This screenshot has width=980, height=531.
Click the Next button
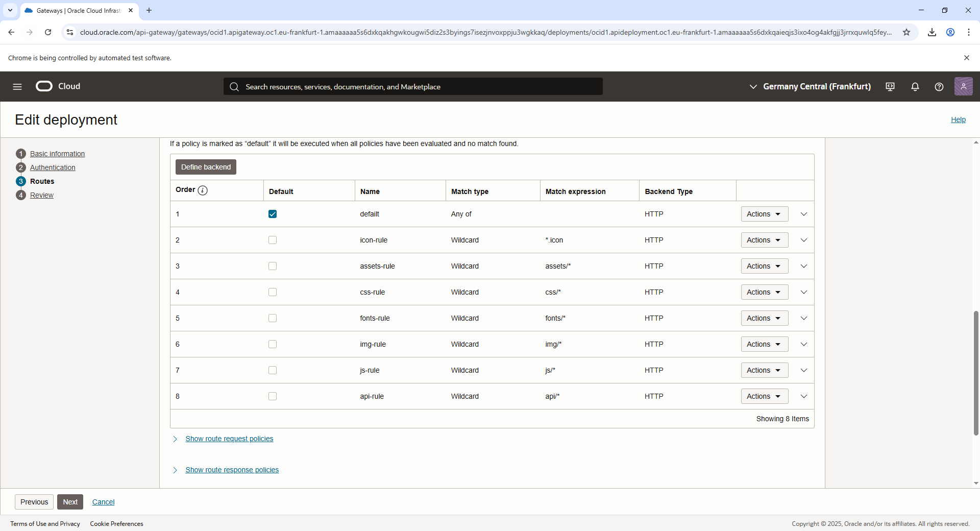click(70, 502)
